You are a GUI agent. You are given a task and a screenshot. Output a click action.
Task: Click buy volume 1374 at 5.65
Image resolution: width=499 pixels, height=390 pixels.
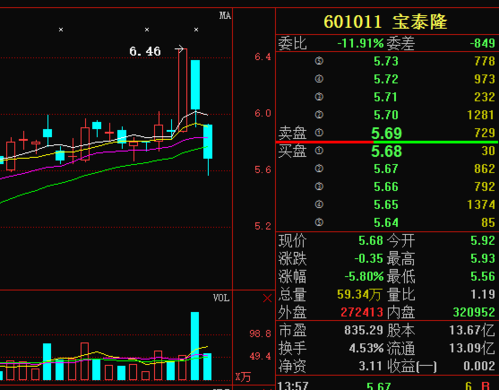(x=481, y=205)
